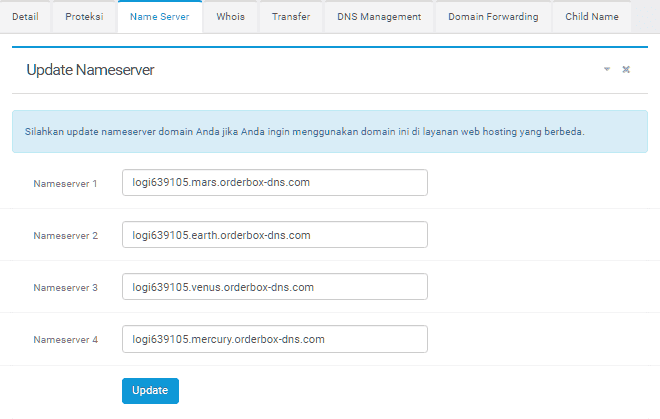Open the Detail tab
The width and height of the screenshot is (660, 419).
pyautogui.click(x=25, y=17)
